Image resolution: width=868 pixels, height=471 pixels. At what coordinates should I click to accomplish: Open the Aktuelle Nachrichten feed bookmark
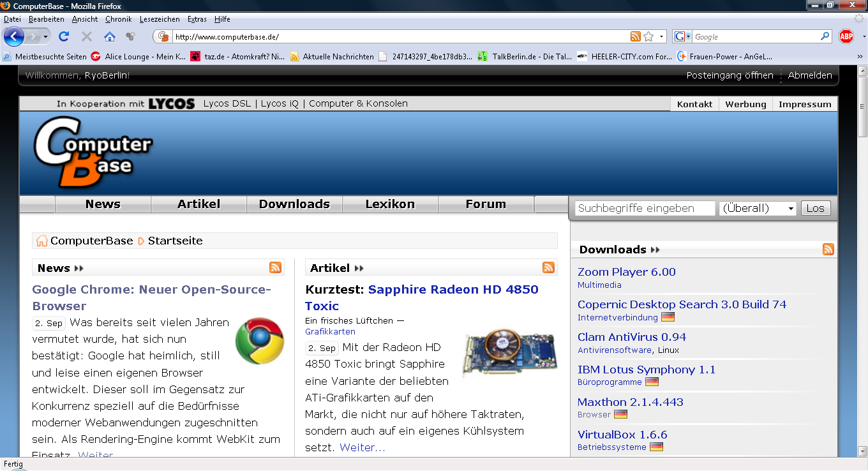[x=332, y=57]
